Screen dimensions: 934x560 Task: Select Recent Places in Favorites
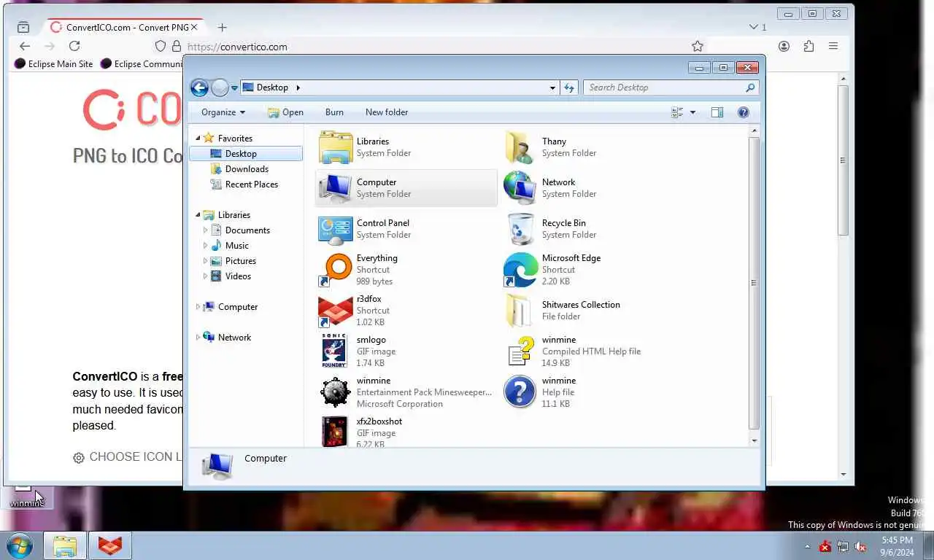[251, 184]
